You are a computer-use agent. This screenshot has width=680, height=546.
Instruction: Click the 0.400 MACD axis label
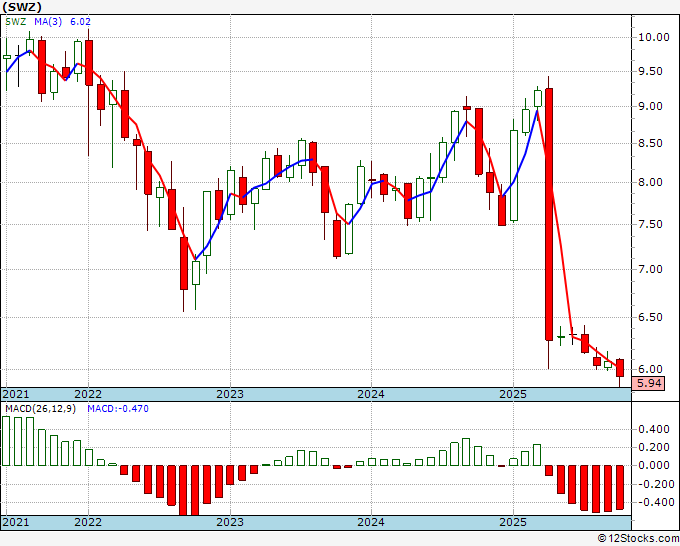pos(654,430)
